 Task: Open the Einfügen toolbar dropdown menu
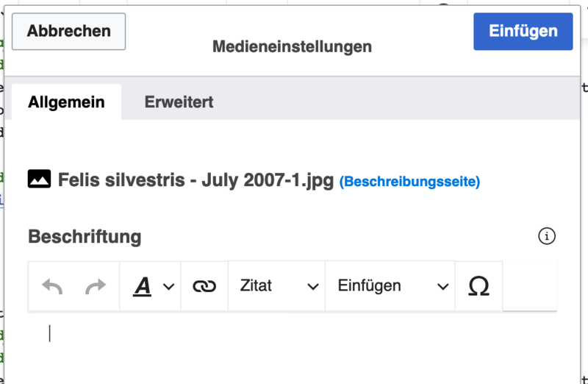(x=390, y=286)
